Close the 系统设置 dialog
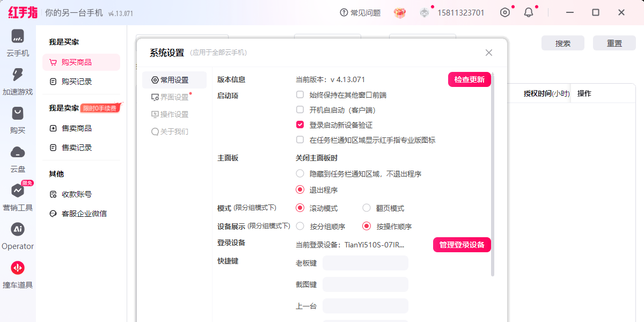The image size is (644, 322). pyautogui.click(x=489, y=53)
